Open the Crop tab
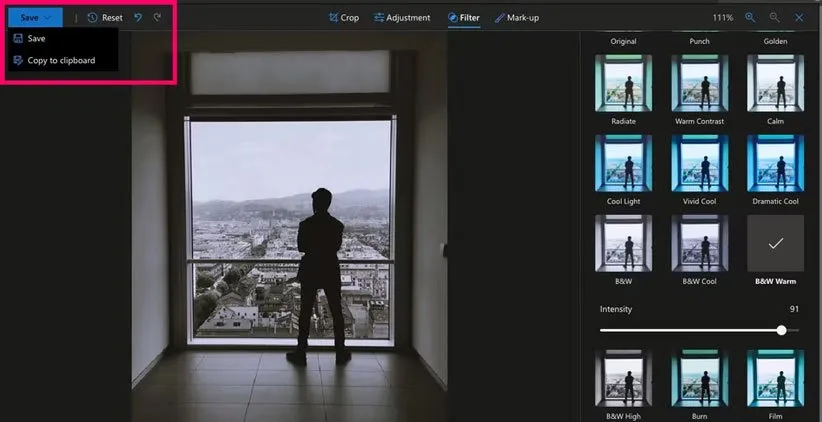The image size is (822, 422). pyautogui.click(x=342, y=17)
